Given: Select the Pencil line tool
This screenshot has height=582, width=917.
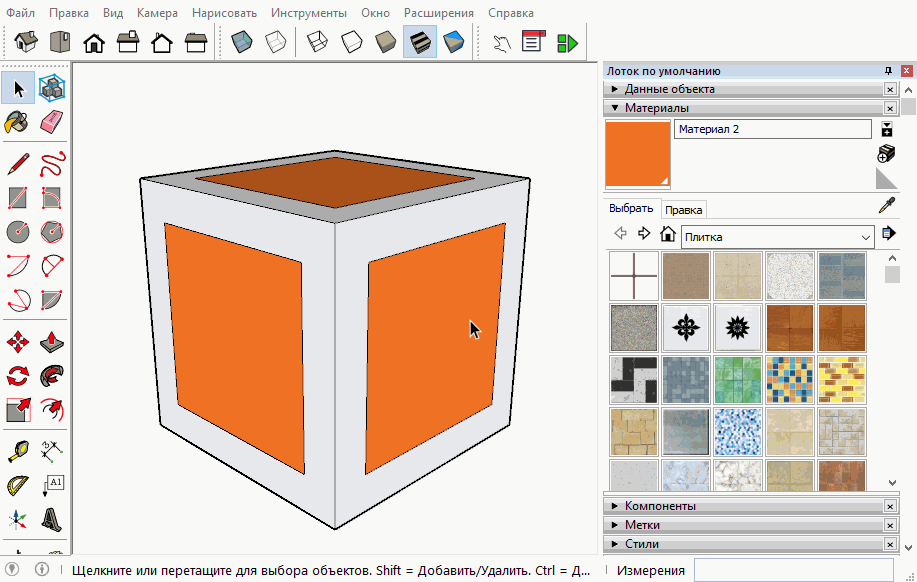Looking at the screenshot, I should click(x=17, y=164).
